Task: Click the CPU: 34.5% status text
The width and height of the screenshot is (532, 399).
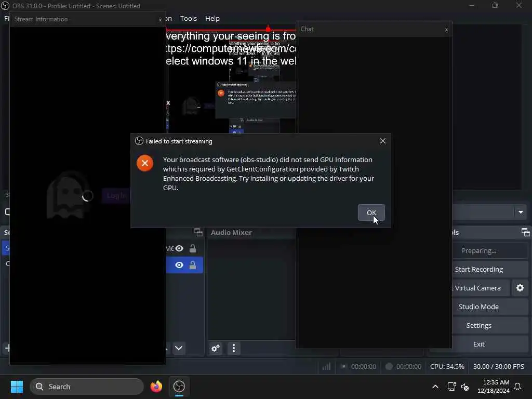Action: tap(447, 366)
